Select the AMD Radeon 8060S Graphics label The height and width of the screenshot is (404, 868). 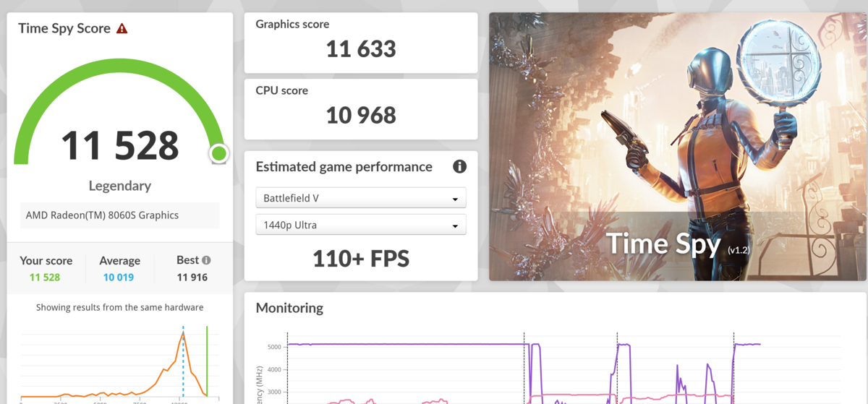102,215
